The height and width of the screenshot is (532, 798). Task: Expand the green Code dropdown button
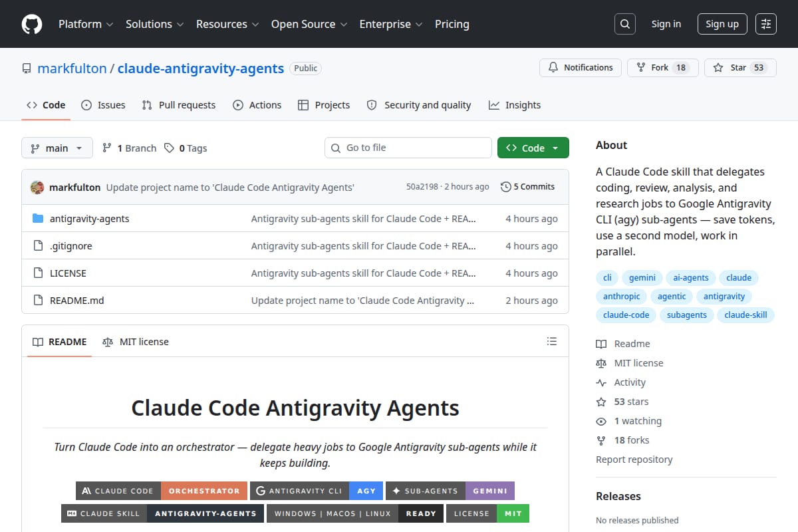tap(533, 148)
